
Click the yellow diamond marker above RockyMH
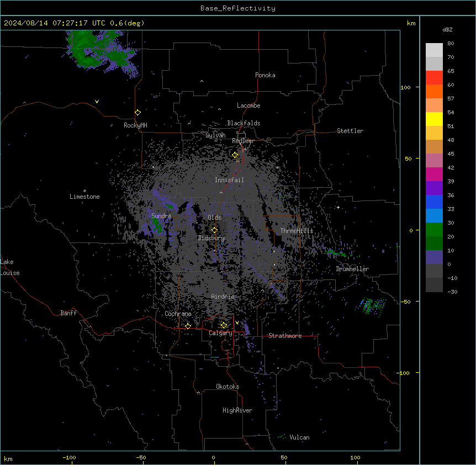click(x=138, y=112)
